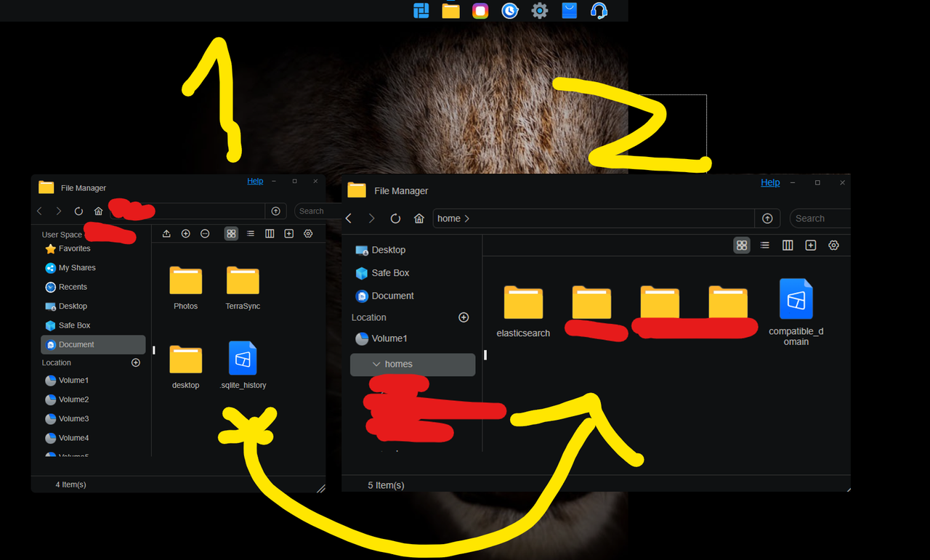
Task: Open the elasticsearch folder
Action: [x=523, y=301]
